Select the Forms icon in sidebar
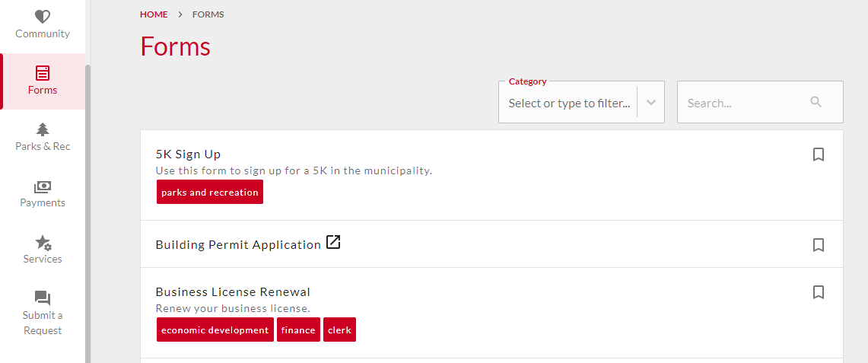The image size is (868, 363). point(43,72)
